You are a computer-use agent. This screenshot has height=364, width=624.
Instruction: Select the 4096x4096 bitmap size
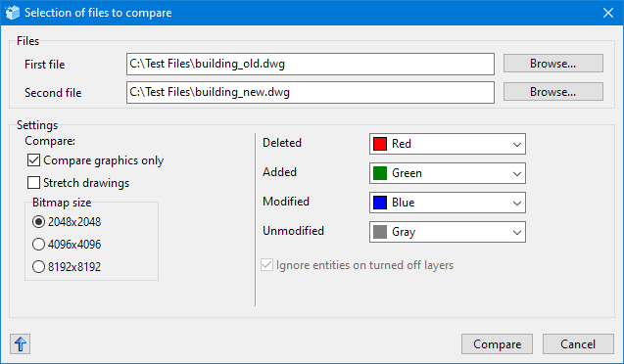pos(38,244)
